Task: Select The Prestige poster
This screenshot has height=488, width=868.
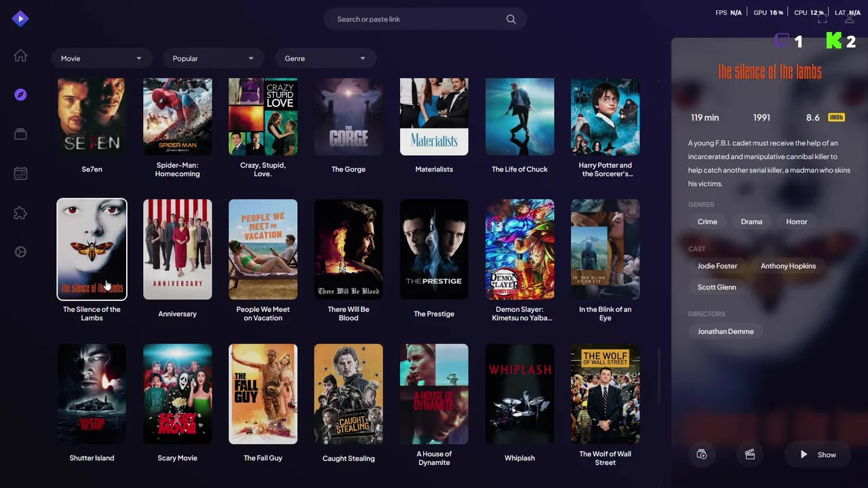Action: click(434, 249)
